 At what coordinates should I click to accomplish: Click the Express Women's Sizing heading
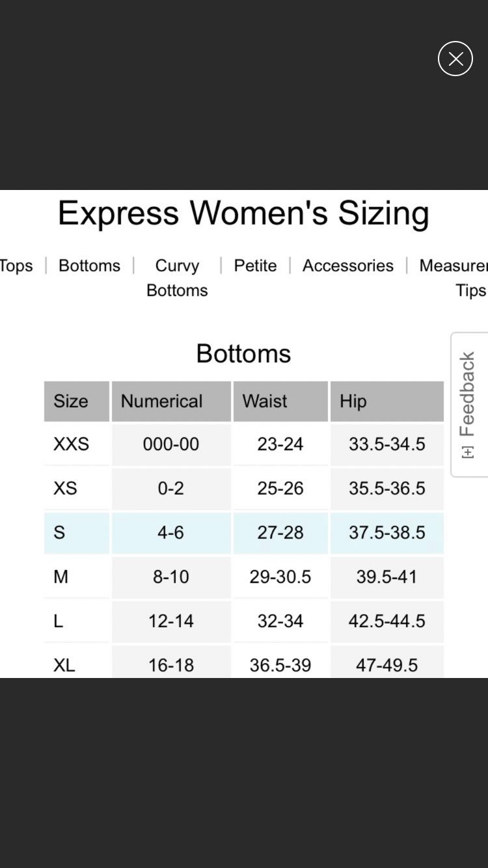pos(244,213)
